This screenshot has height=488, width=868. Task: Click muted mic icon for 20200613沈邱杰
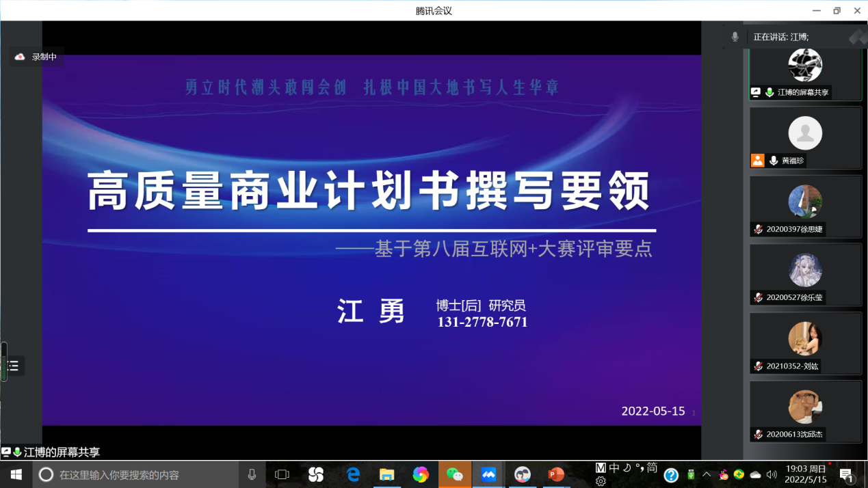pos(758,434)
